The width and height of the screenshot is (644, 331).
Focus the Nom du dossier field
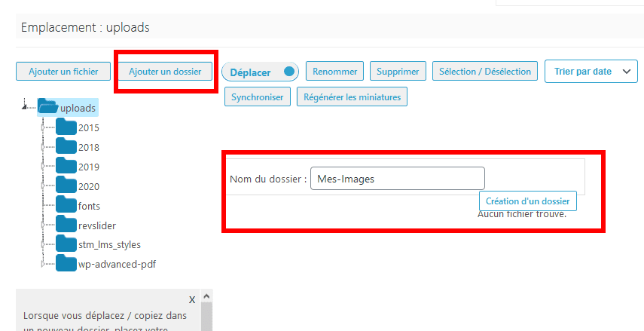[398, 179]
